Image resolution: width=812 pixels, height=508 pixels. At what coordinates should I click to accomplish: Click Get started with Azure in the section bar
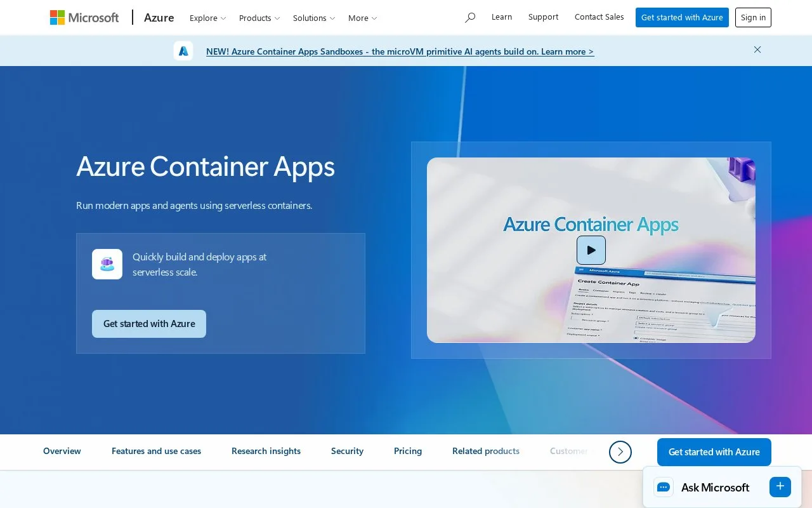pos(714,452)
